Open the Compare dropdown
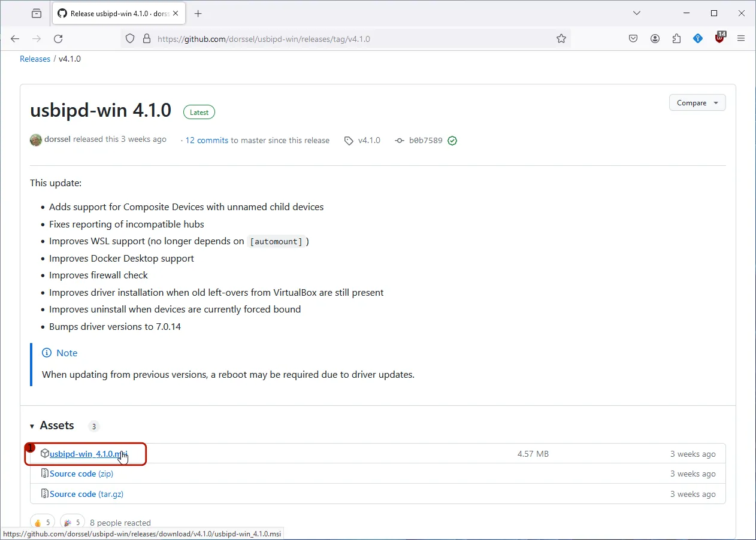Screen dimensions: 756x540 tap(697, 102)
